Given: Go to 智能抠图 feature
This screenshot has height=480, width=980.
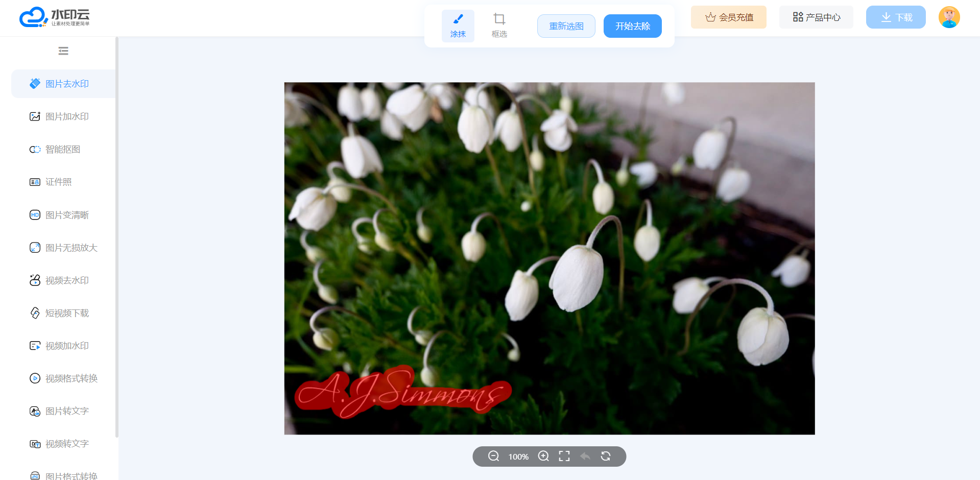Looking at the screenshot, I should click(x=63, y=149).
